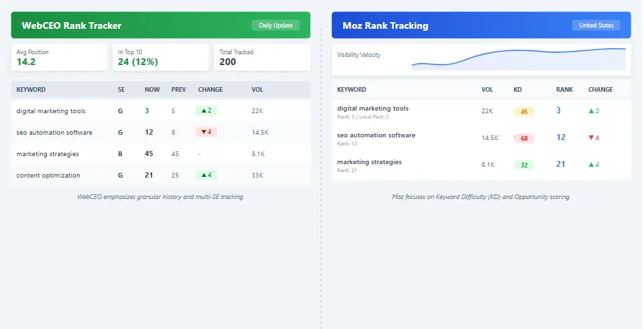Click green up 4 badge for content optimization
The height and width of the screenshot is (329, 644).
(206, 175)
